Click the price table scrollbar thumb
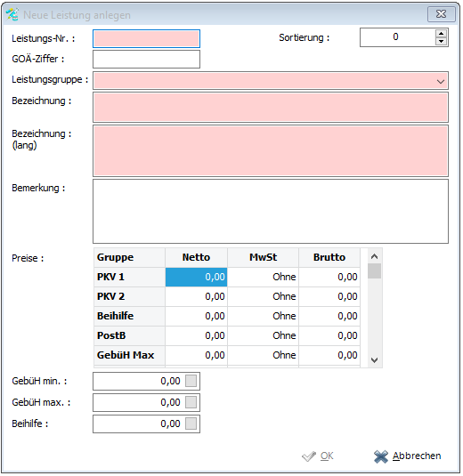 (x=375, y=271)
